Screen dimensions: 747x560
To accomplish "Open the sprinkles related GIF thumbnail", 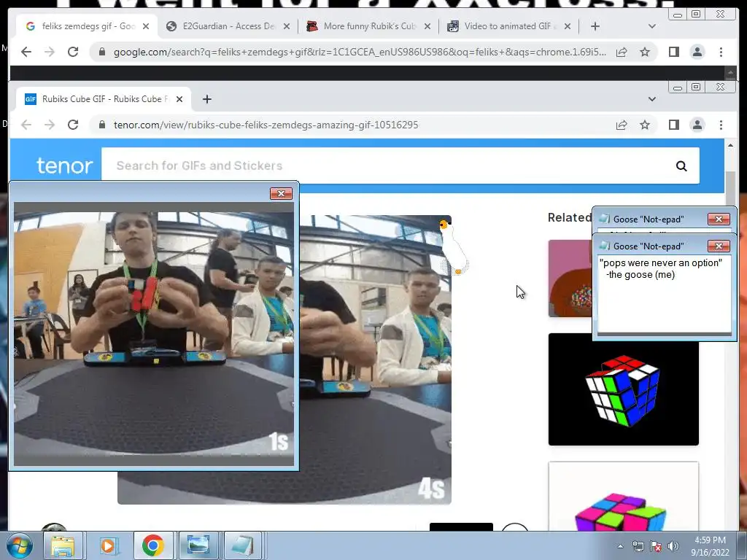I will [570, 278].
